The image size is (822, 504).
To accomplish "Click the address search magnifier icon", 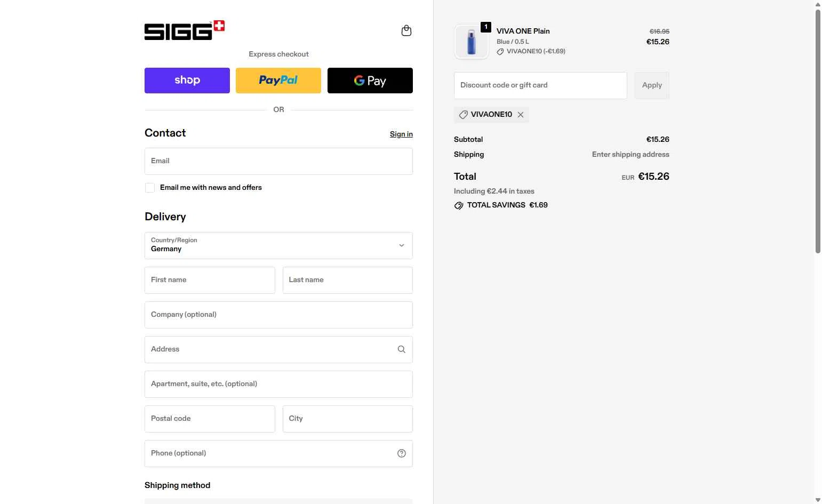I will [x=402, y=349].
